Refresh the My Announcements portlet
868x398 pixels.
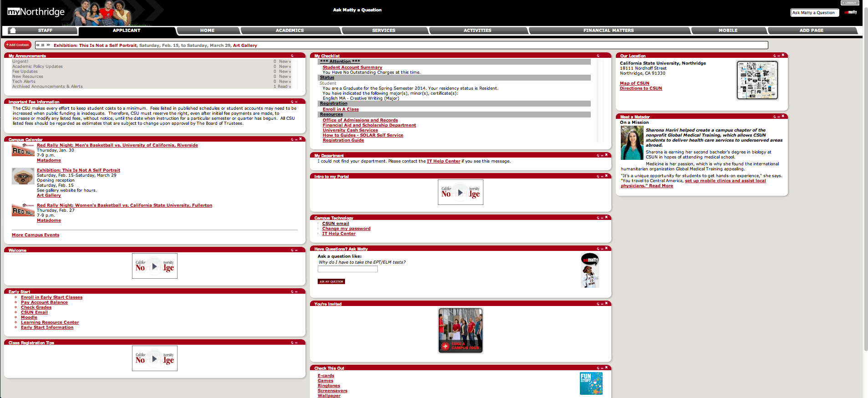(x=292, y=56)
